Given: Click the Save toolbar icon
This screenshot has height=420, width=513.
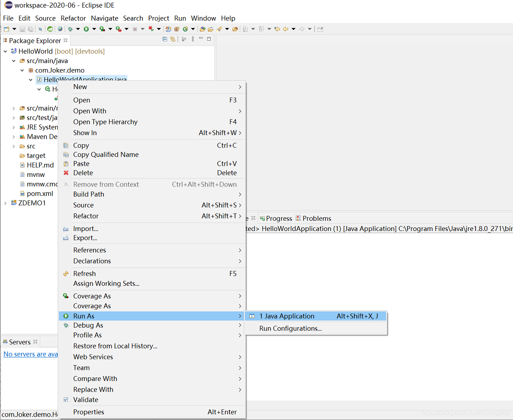Looking at the screenshot, I should click(x=22, y=29).
